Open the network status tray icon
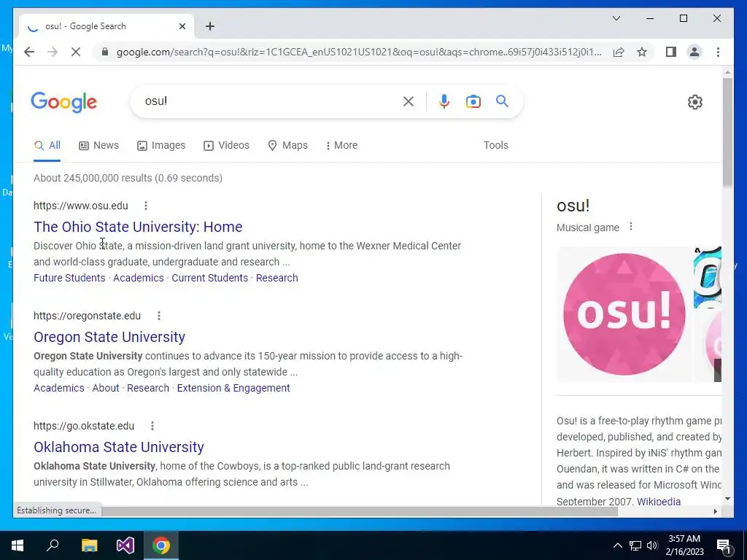The width and height of the screenshot is (747, 560). (635, 545)
